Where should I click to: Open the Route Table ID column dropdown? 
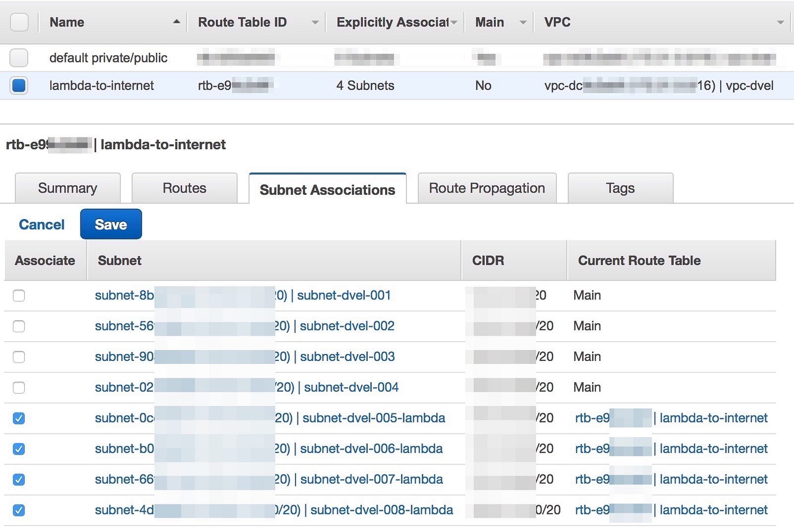[x=315, y=22]
